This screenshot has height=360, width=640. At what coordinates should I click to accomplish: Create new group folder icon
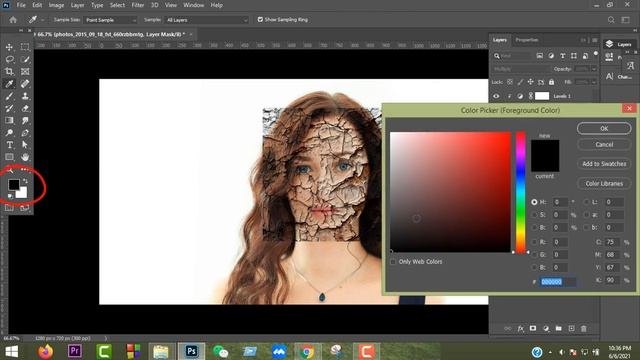click(x=558, y=328)
